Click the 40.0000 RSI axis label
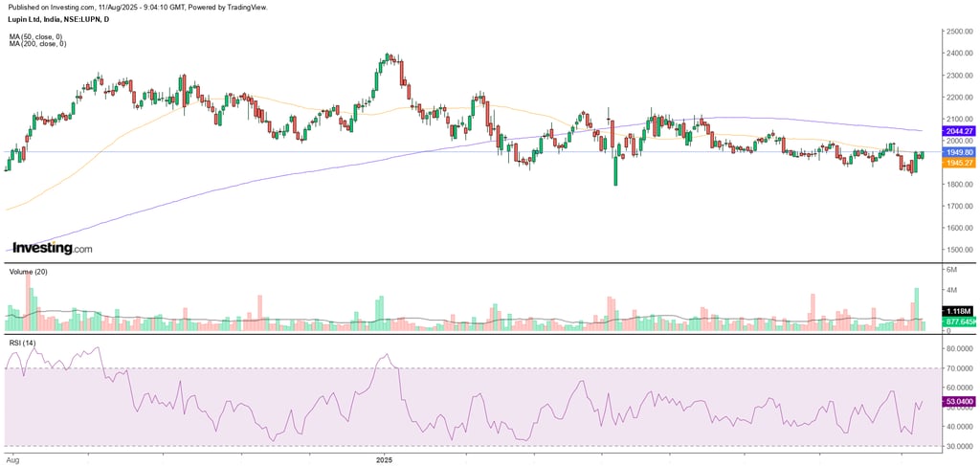Image resolution: width=980 pixels, height=466 pixels. click(x=960, y=426)
